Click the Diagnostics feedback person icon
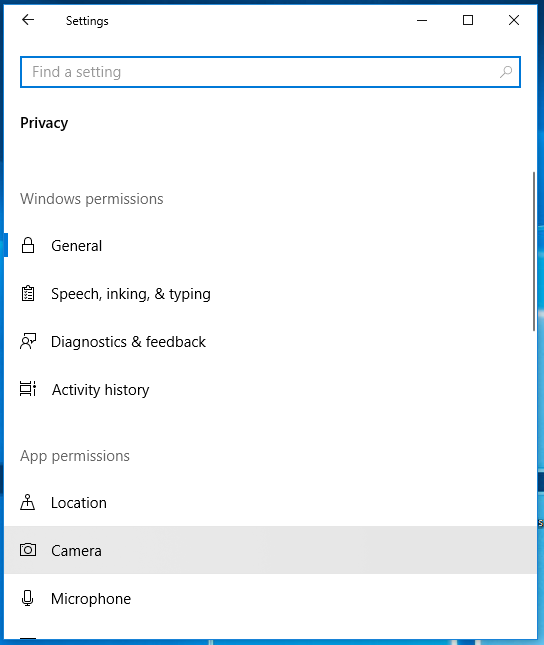Screen dimensions: 544x645 (28, 341)
